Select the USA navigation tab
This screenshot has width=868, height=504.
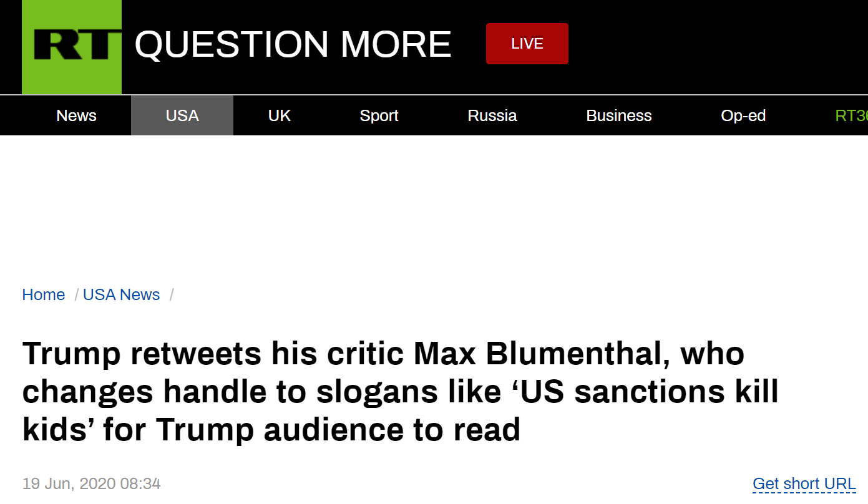[182, 115]
